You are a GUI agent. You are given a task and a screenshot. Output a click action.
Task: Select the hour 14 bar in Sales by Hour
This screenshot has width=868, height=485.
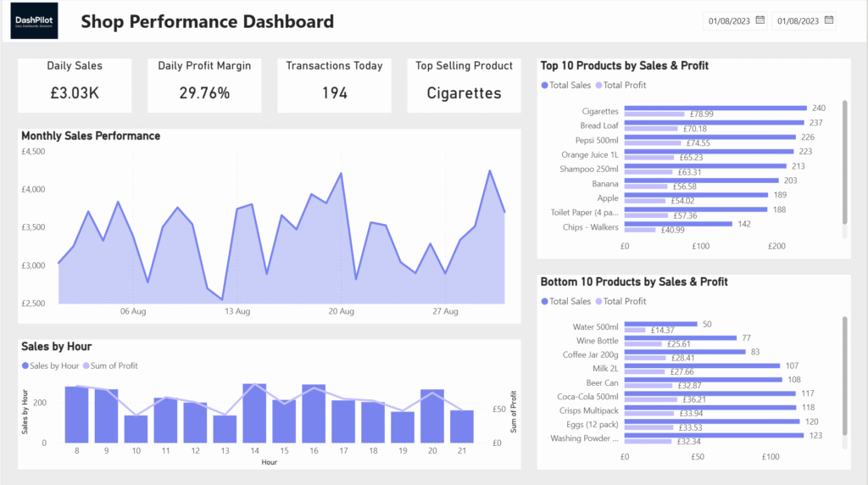tap(254, 415)
